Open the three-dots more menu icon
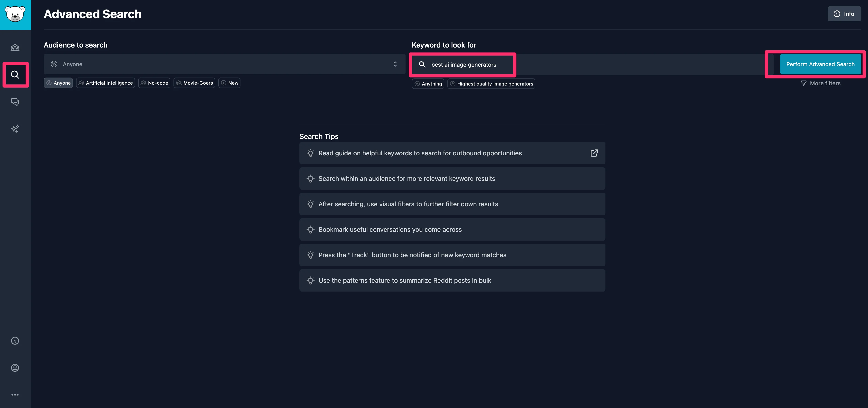The height and width of the screenshot is (408, 868). click(x=15, y=395)
